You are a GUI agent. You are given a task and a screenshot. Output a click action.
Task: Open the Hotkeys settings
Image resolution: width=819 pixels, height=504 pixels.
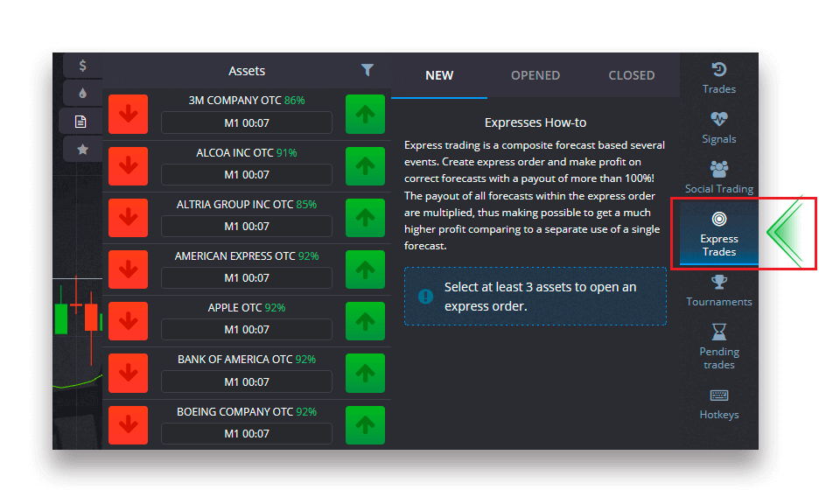point(718,403)
